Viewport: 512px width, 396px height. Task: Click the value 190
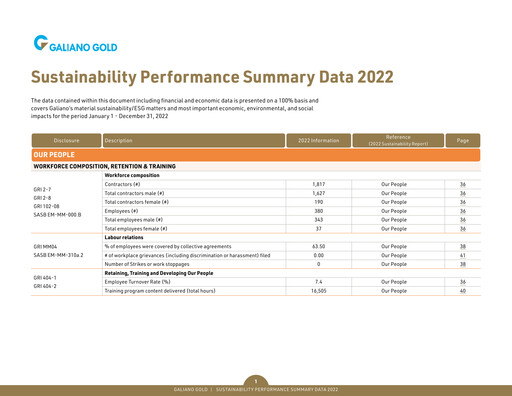tap(319, 202)
